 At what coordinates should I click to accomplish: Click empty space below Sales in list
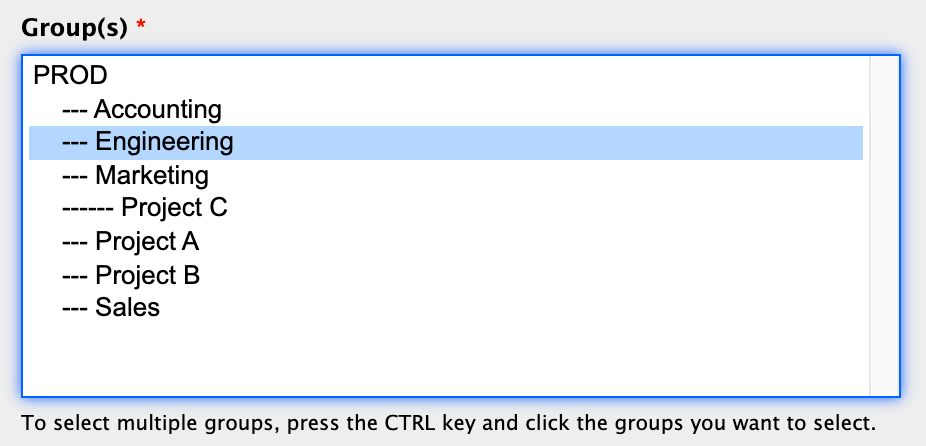tap(446, 359)
